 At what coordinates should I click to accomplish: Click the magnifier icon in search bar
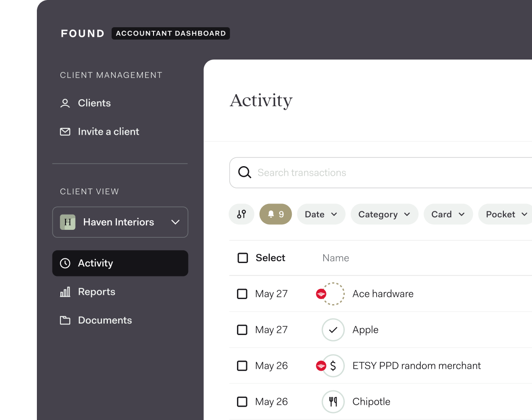(244, 173)
